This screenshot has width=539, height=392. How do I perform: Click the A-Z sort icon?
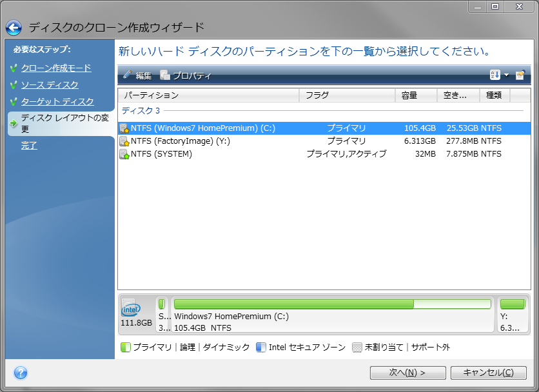495,75
